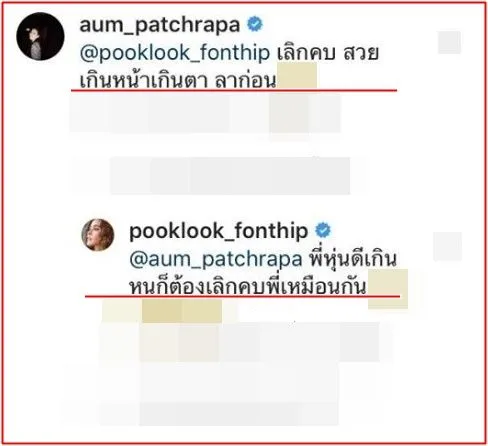This screenshot has height=446, width=488.
Task: Open pooklook_fonthip's round profile picture
Action: tap(98, 234)
